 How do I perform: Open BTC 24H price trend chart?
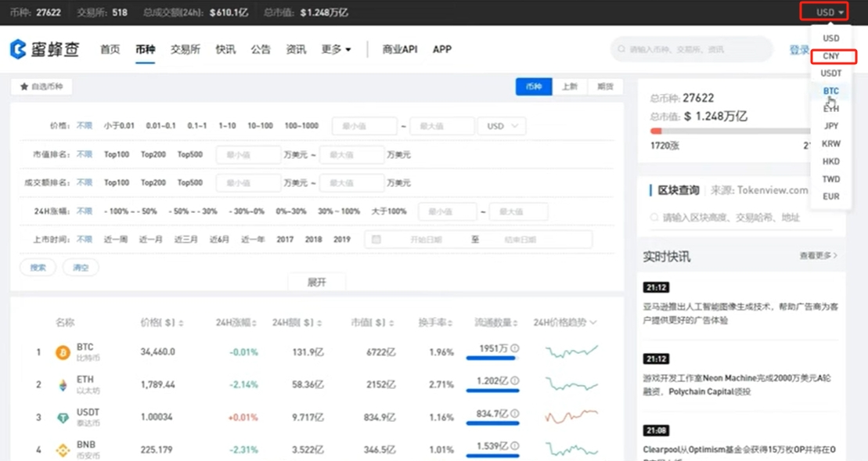point(571,351)
